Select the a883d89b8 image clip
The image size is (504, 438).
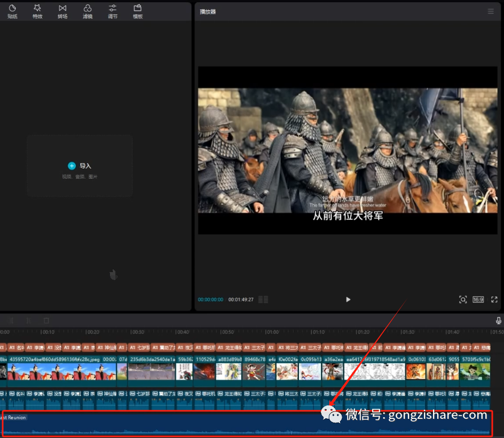[229, 371]
